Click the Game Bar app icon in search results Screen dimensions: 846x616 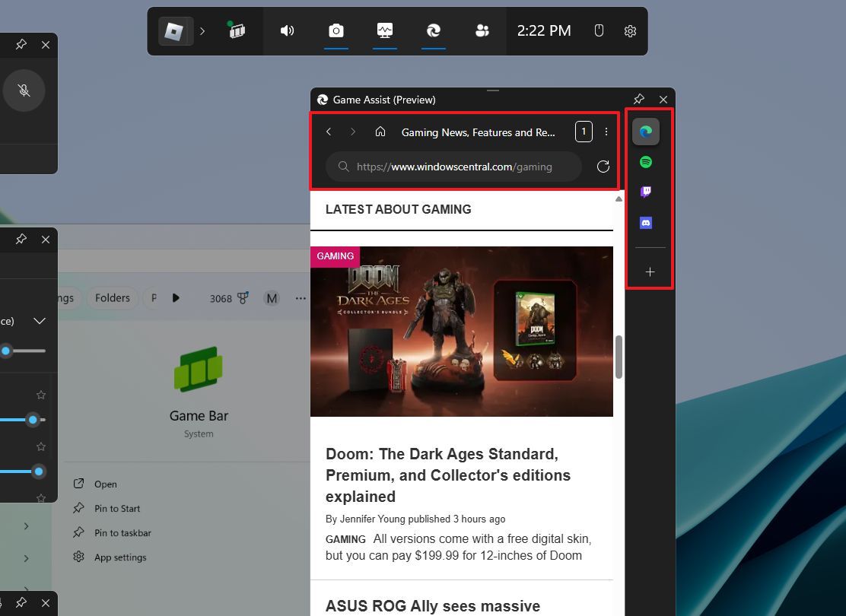click(x=199, y=369)
